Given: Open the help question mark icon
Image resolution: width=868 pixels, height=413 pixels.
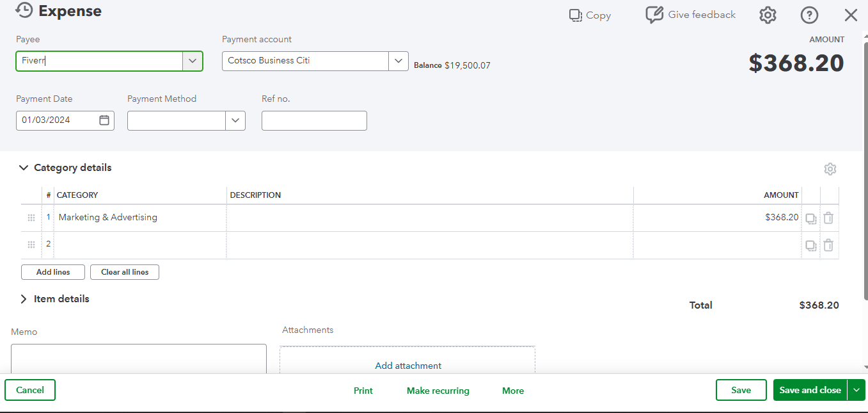Looking at the screenshot, I should click(x=809, y=15).
